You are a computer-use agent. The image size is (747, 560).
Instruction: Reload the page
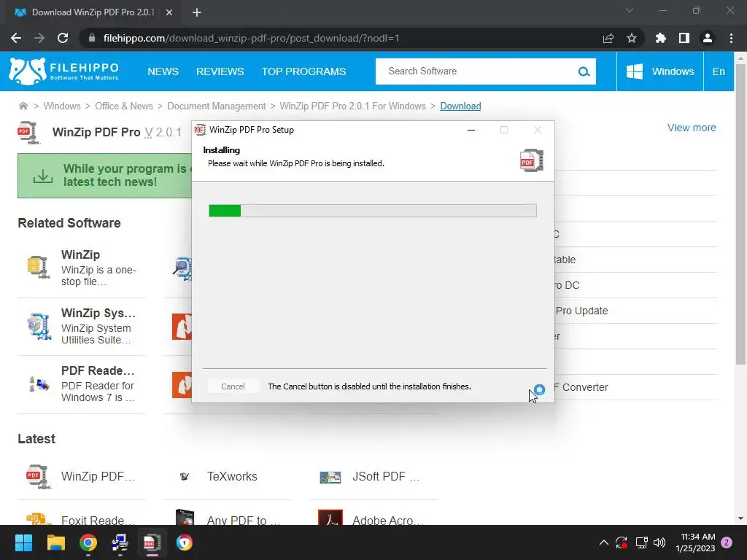[x=63, y=38]
